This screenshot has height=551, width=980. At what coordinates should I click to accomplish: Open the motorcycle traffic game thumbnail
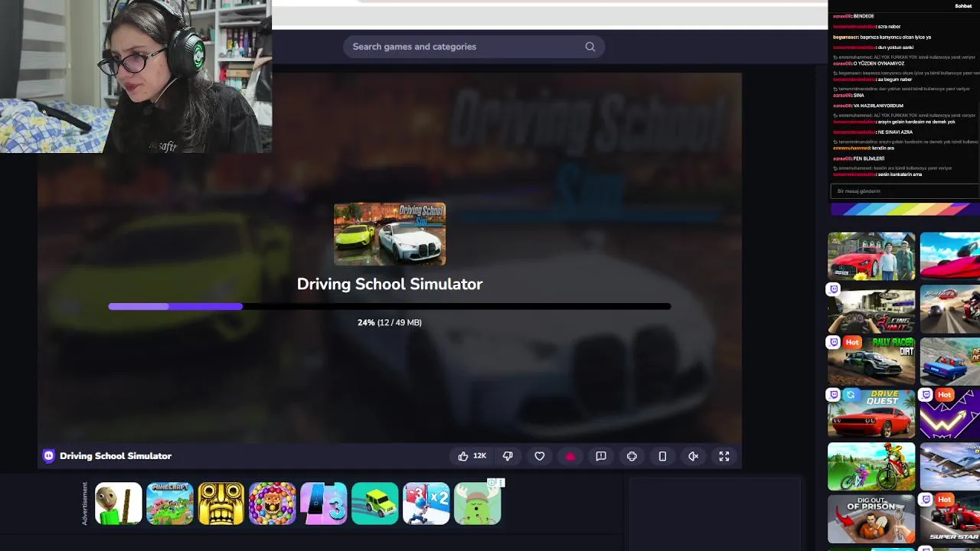[950, 309]
